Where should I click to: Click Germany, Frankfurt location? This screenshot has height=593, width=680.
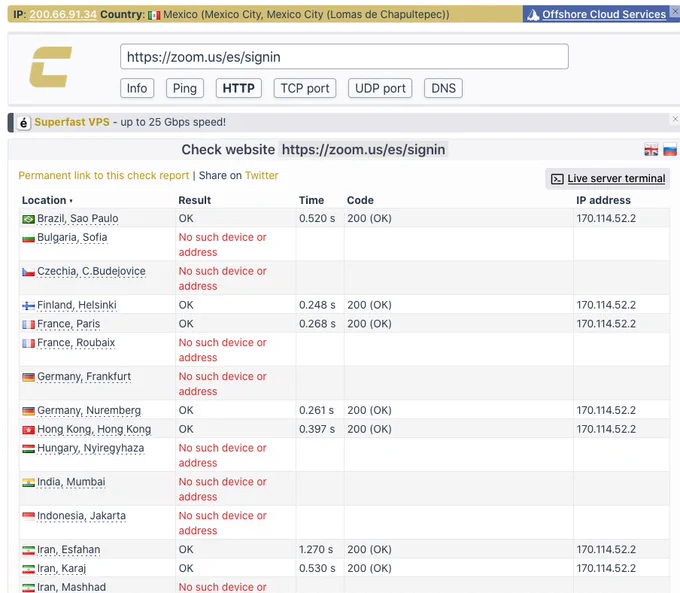pos(84,377)
